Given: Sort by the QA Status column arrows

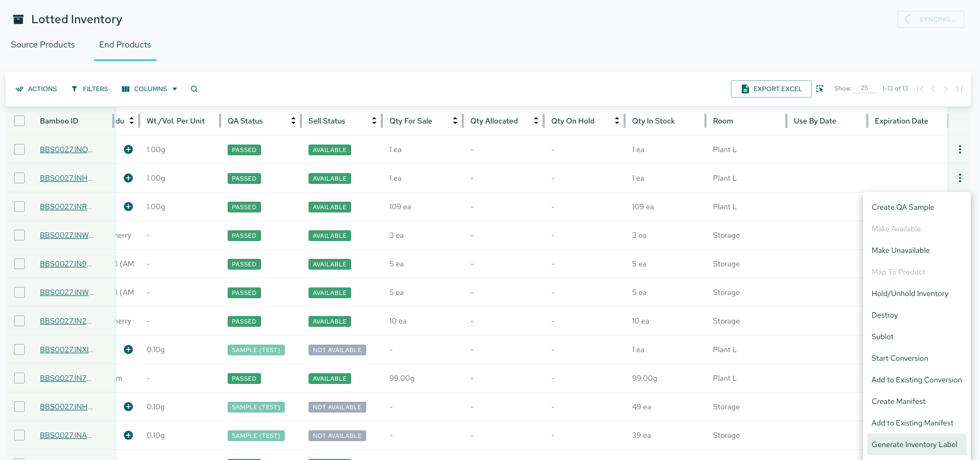Looking at the screenshot, I should pyautogui.click(x=293, y=121).
